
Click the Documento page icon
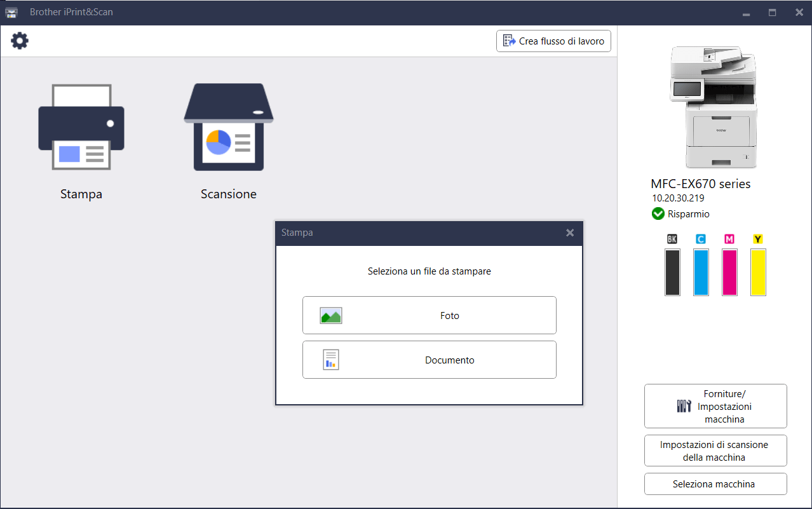coord(331,360)
